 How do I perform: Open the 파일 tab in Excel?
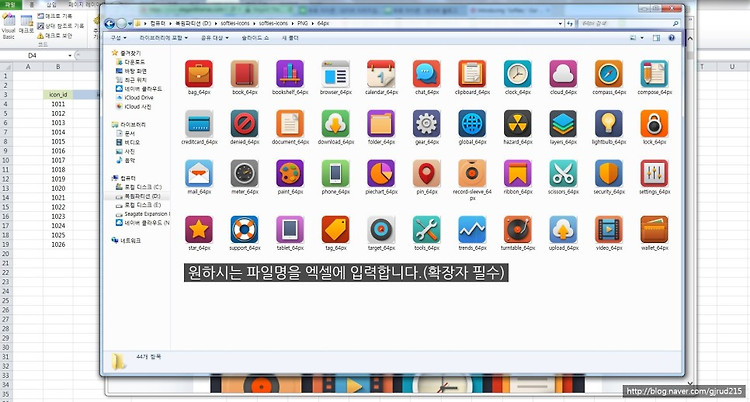coord(10,4)
